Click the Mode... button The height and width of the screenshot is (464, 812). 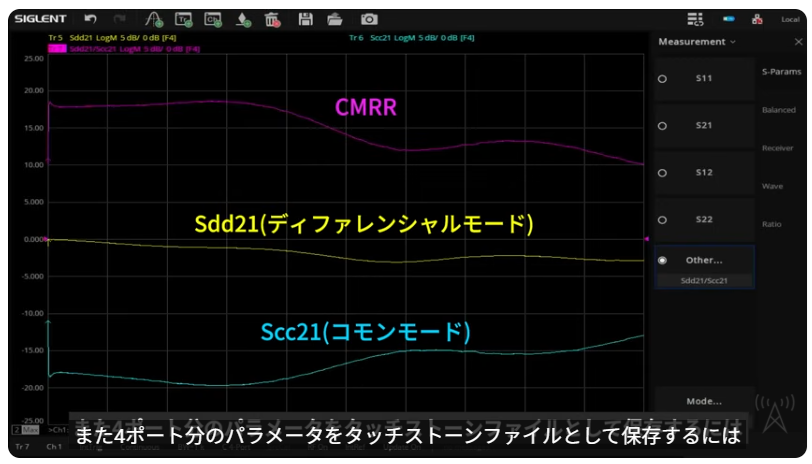coord(703,400)
